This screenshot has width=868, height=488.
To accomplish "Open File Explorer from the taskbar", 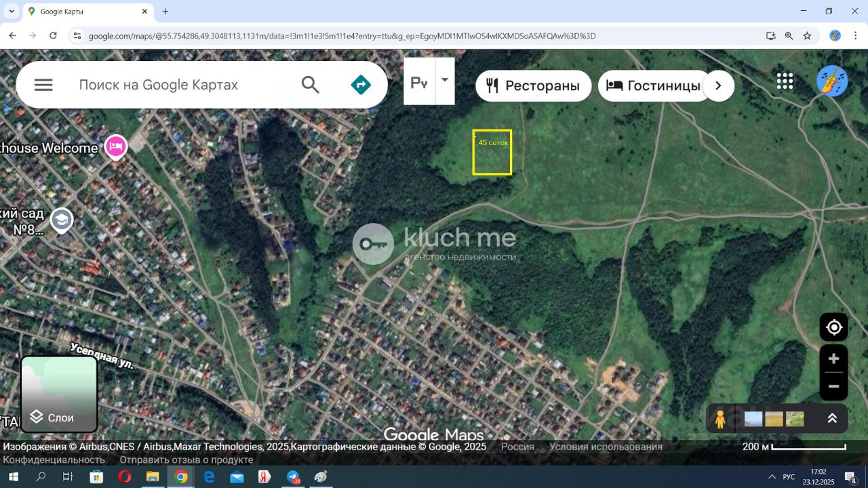I will pyautogui.click(x=152, y=477).
